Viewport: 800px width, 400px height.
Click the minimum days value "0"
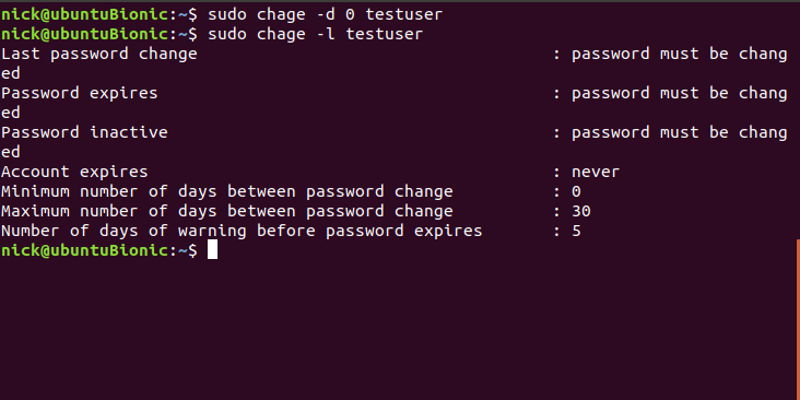point(576,191)
